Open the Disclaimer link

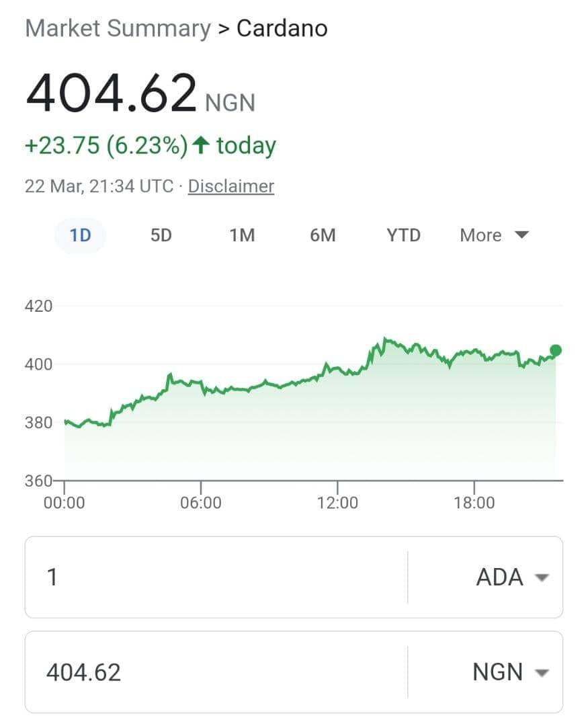(231, 186)
